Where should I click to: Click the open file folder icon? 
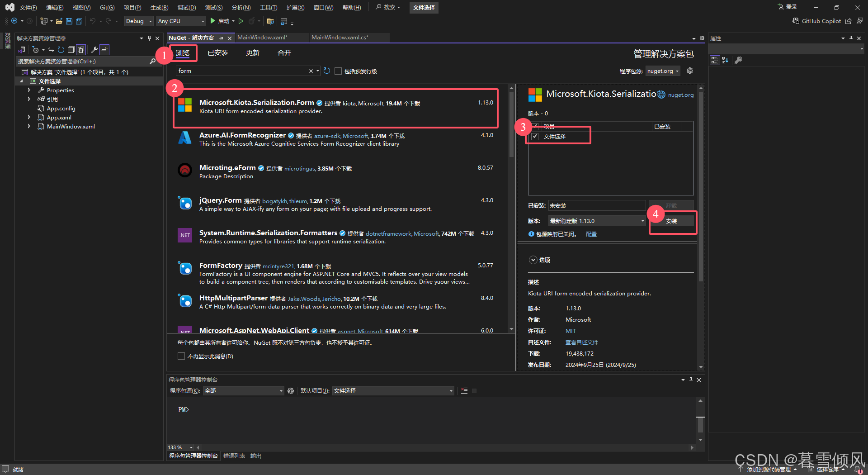pyautogui.click(x=59, y=21)
